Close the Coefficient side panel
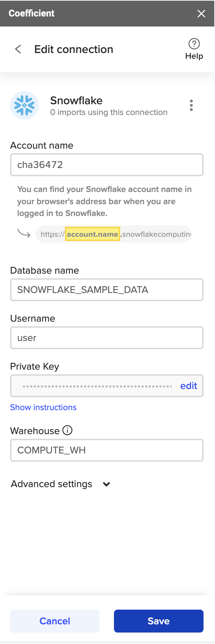Screen dimensions: 215x644 coord(201,14)
